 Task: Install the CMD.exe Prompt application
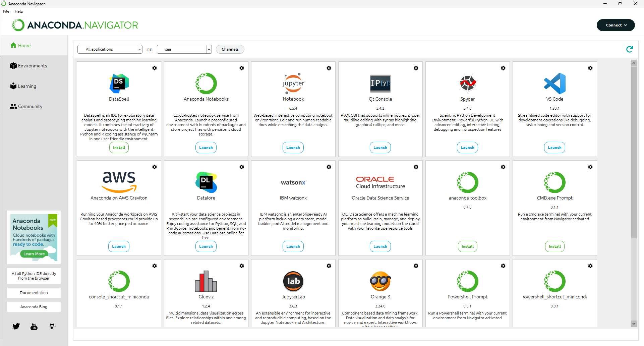click(554, 246)
